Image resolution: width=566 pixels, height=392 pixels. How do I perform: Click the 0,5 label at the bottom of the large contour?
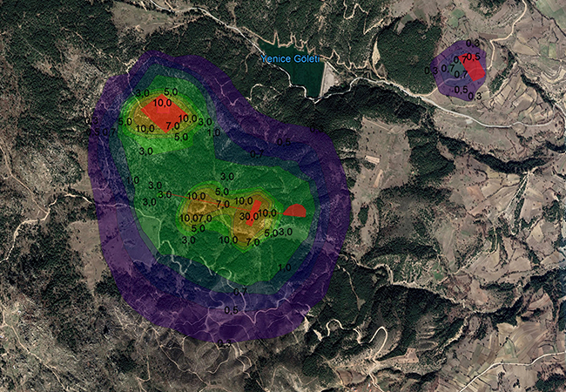point(231,309)
